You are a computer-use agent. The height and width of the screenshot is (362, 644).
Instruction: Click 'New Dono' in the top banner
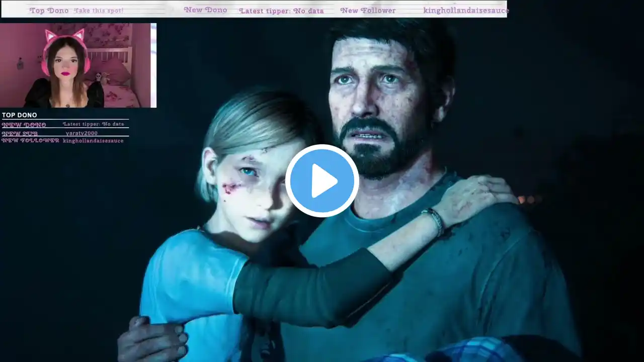point(205,10)
